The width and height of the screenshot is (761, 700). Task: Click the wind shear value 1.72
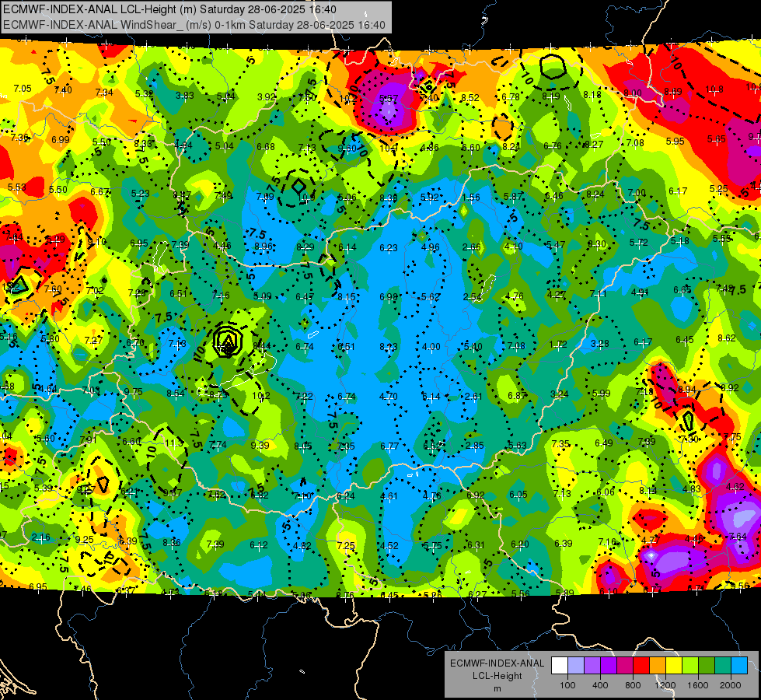tap(558, 344)
